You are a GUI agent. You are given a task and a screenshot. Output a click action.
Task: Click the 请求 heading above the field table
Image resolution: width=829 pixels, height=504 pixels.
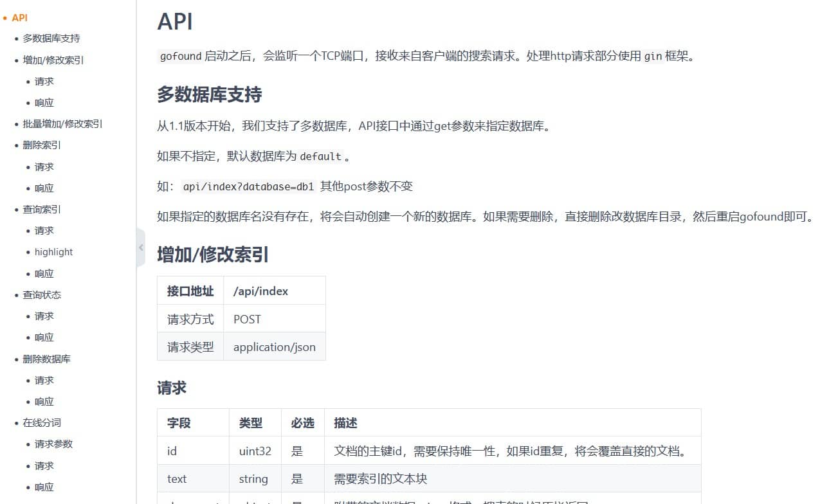pyautogui.click(x=172, y=388)
